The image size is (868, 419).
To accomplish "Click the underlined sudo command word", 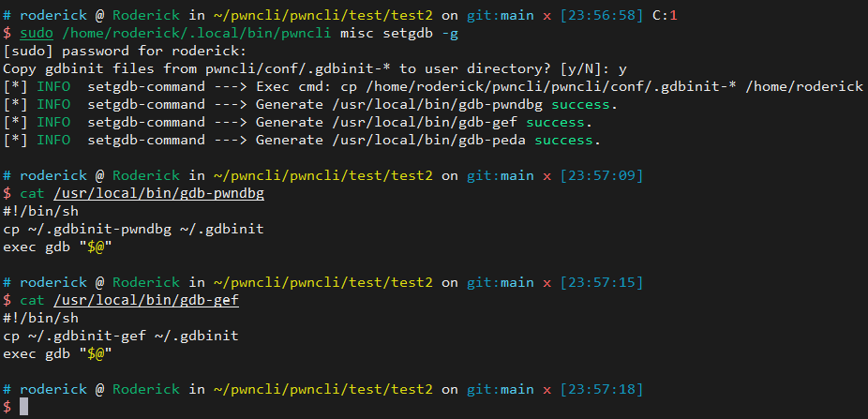I will tap(37, 34).
